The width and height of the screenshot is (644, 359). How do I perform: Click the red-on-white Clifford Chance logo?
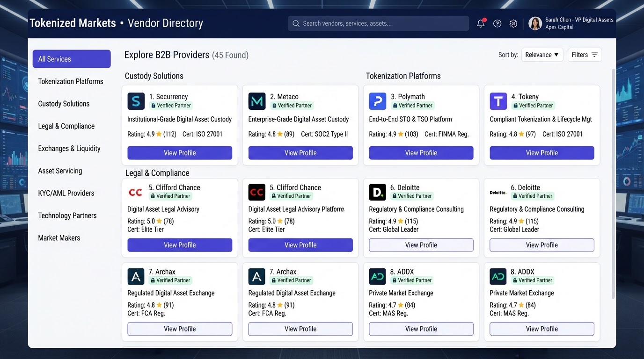(x=136, y=192)
